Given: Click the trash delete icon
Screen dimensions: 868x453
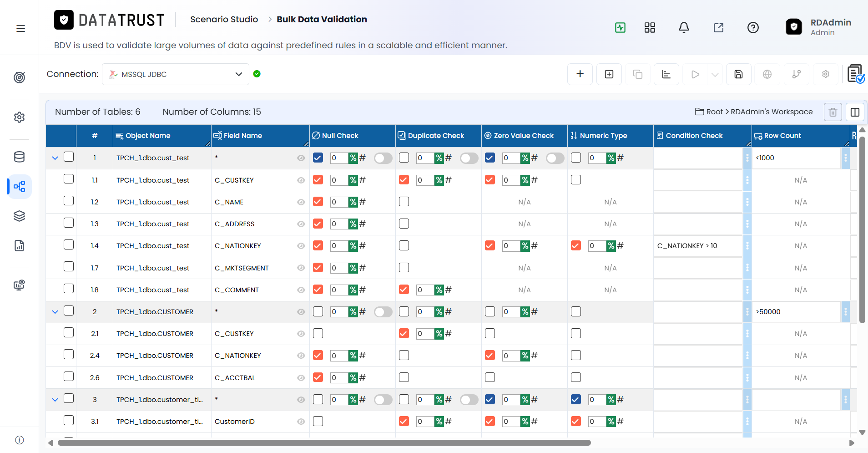Looking at the screenshot, I should [x=833, y=112].
